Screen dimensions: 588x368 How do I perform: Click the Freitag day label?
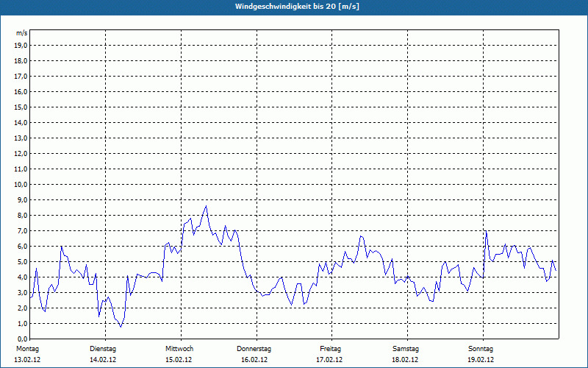[330, 349]
